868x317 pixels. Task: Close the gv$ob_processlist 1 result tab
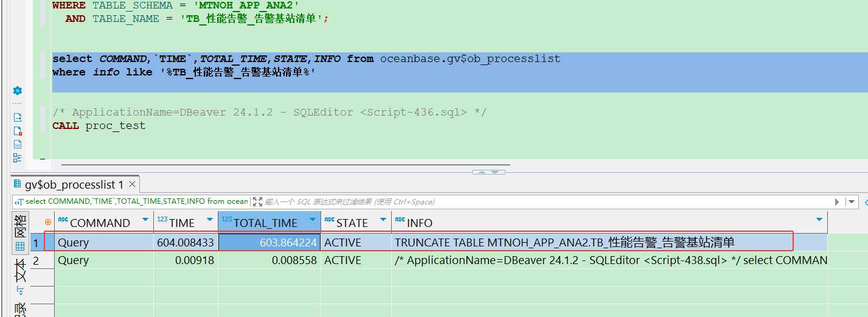coord(132,184)
